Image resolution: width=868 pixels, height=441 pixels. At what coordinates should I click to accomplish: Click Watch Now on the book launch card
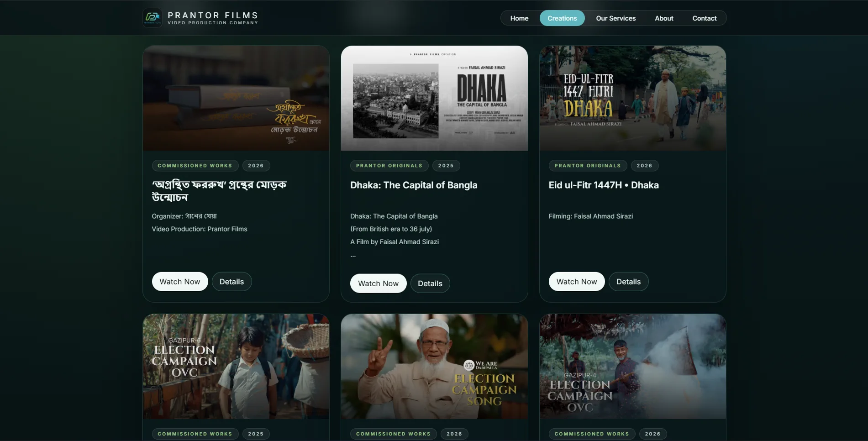point(180,282)
